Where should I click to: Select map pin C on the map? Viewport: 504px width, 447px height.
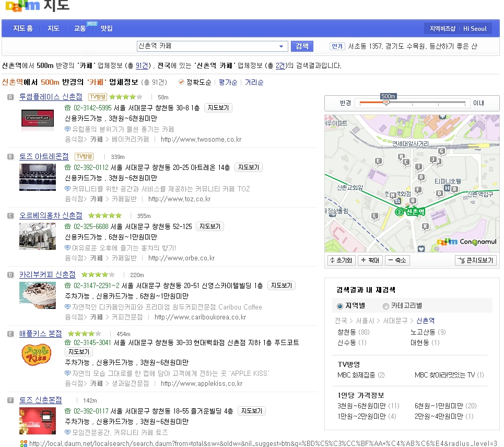pyautogui.click(x=406, y=162)
